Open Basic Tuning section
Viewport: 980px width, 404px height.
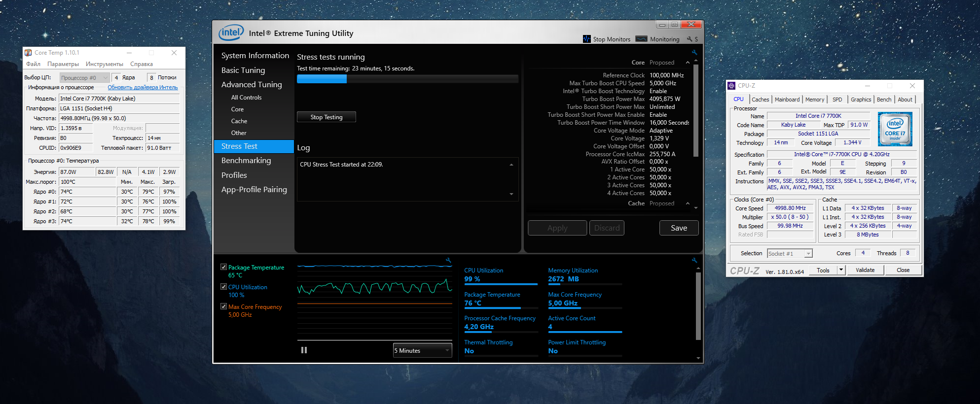point(243,70)
